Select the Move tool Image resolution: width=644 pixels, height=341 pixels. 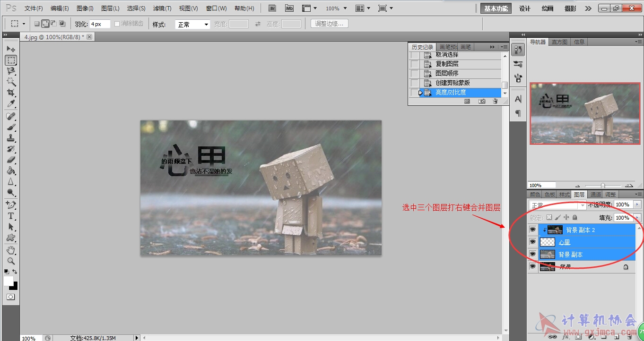[x=11, y=49]
